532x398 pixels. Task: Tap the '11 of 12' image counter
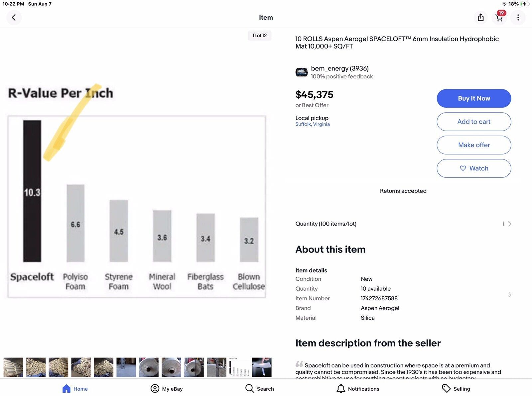click(x=260, y=36)
